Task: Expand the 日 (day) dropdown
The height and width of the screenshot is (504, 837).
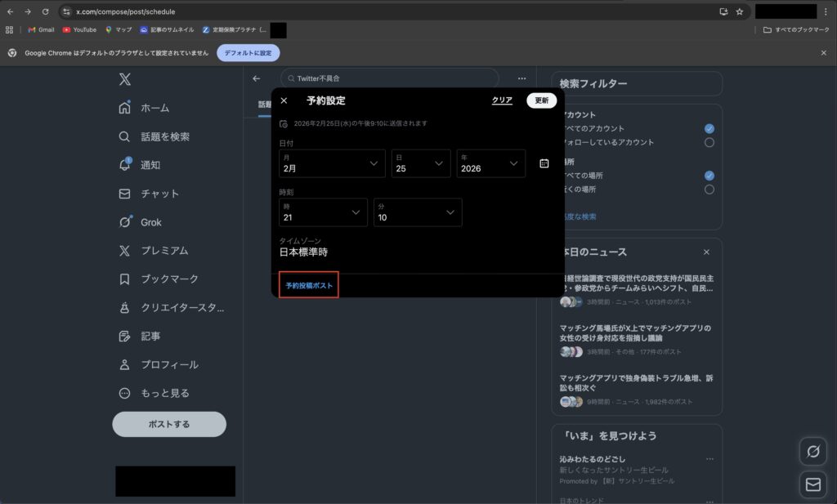Action: point(419,163)
